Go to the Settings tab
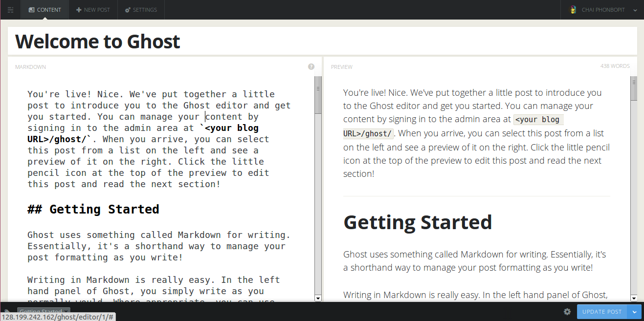Viewport: 644px width, 321px height. (x=141, y=10)
